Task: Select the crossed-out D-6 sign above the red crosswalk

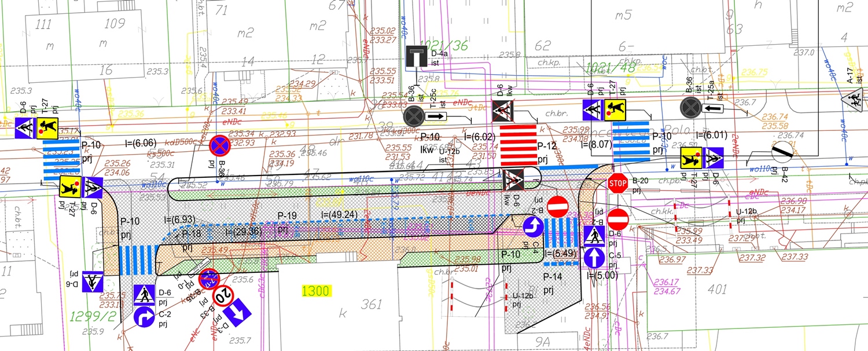Action: pyautogui.click(x=502, y=110)
